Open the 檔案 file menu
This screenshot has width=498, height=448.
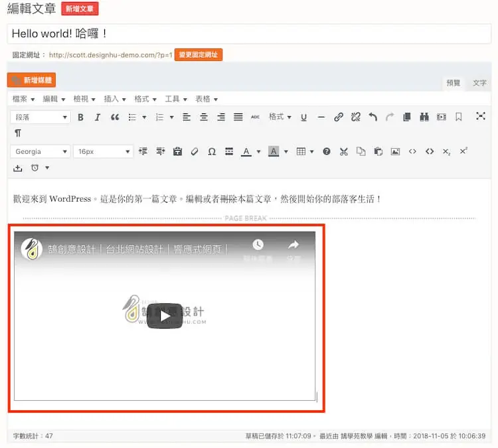point(23,99)
